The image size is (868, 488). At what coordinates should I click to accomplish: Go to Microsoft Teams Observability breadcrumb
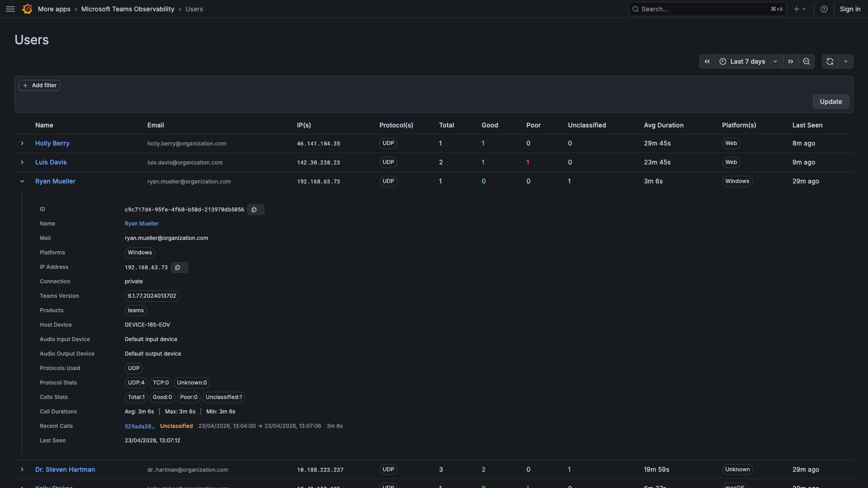coord(127,9)
